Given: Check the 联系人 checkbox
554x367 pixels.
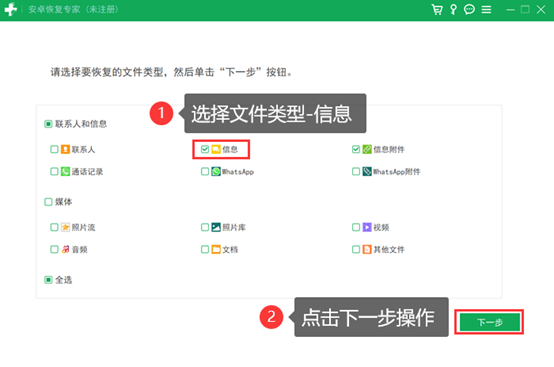Looking at the screenshot, I should (54, 149).
